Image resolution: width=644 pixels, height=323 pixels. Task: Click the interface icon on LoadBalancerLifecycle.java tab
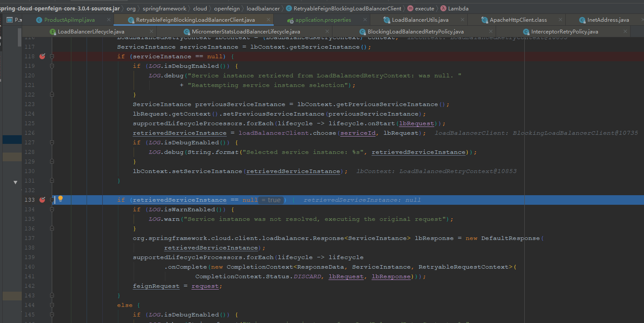pyautogui.click(x=52, y=31)
